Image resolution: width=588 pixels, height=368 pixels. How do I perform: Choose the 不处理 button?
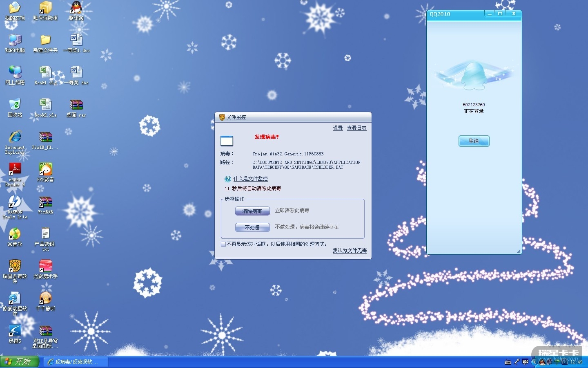[252, 227]
